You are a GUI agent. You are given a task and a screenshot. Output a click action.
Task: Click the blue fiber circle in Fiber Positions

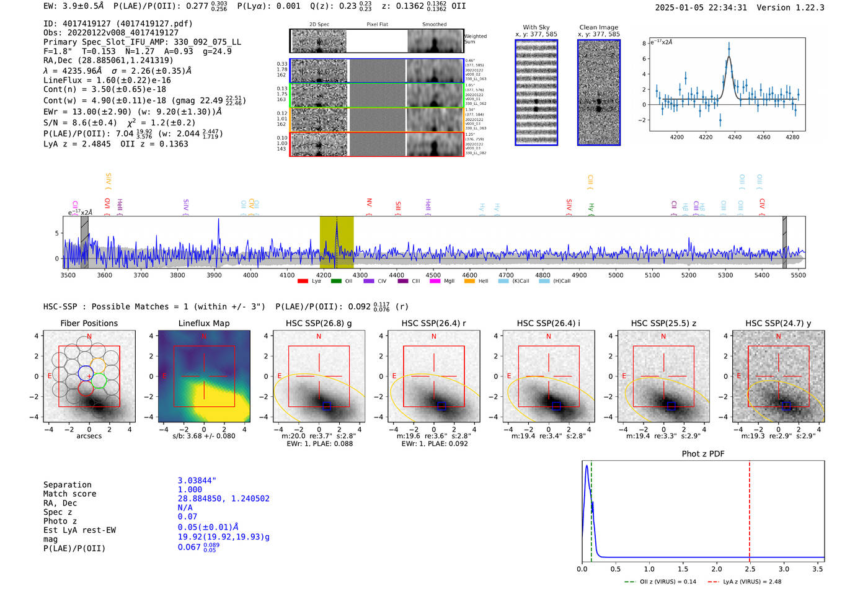pos(86,373)
